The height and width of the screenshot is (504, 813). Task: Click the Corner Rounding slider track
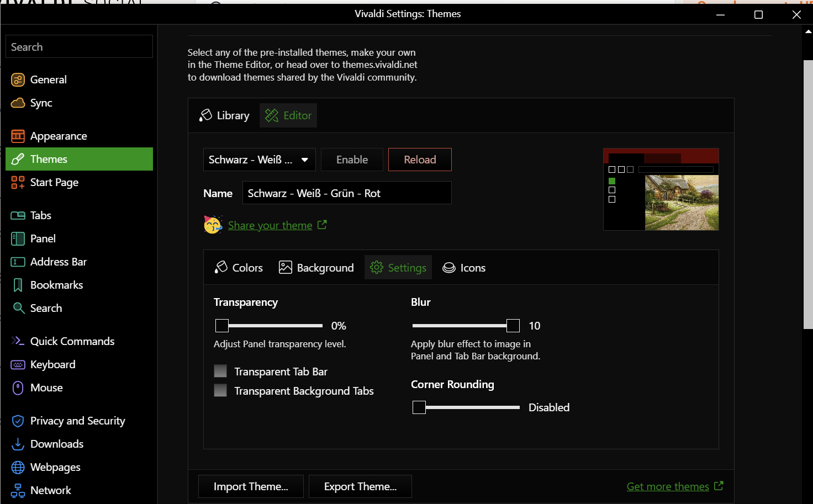[466, 407]
